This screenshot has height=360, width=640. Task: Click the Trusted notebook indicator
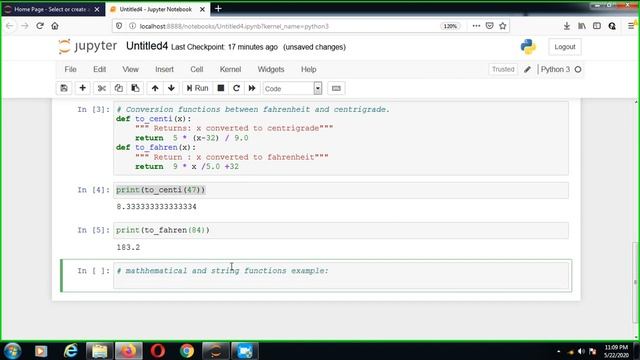pos(503,69)
